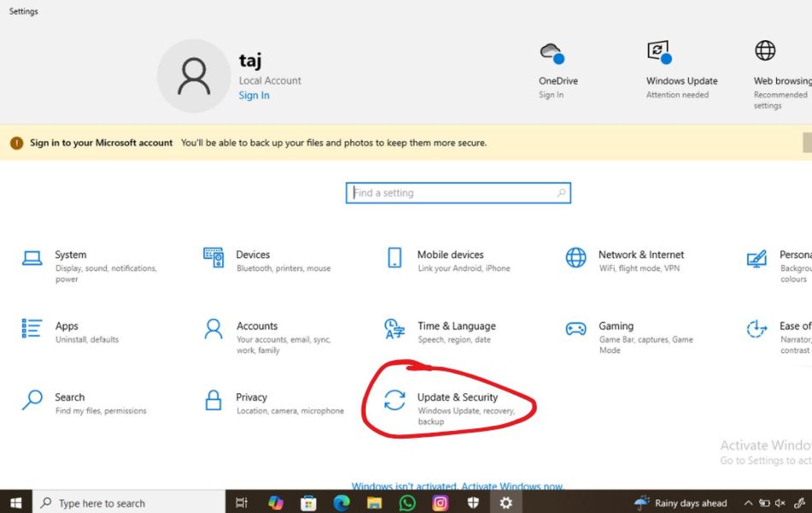Image resolution: width=812 pixels, height=513 pixels.
Task: Select the Settings gear on the taskbar
Action: 506,502
